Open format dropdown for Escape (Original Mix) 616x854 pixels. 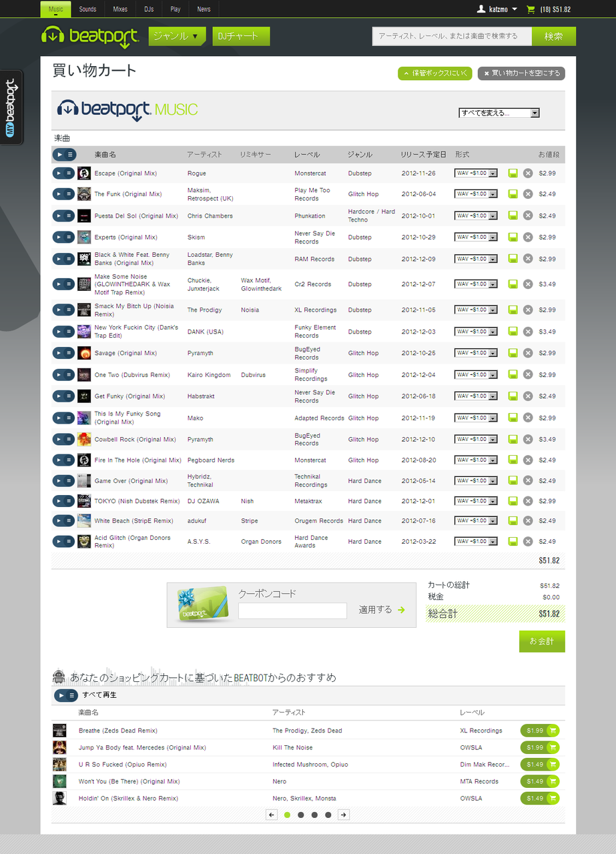point(476,173)
